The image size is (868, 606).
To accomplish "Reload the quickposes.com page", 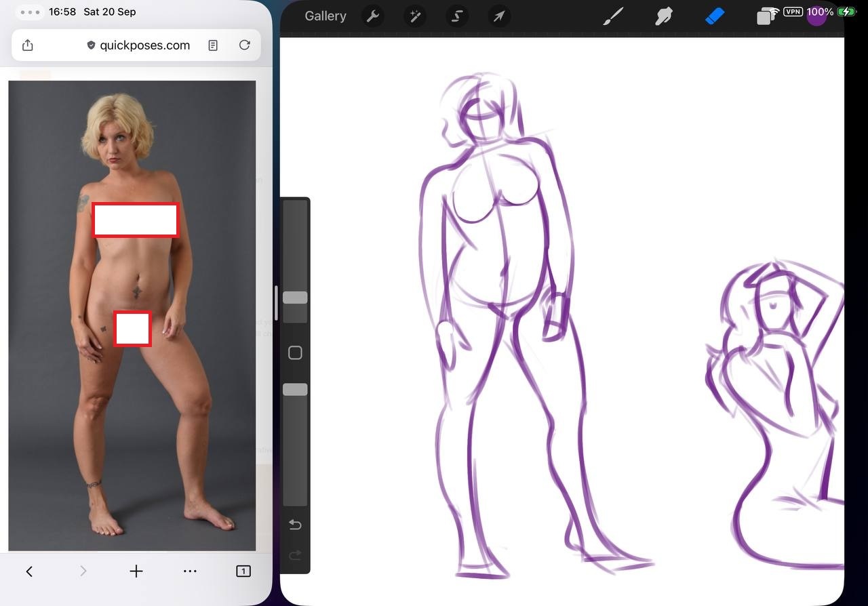I will [x=245, y=45].
